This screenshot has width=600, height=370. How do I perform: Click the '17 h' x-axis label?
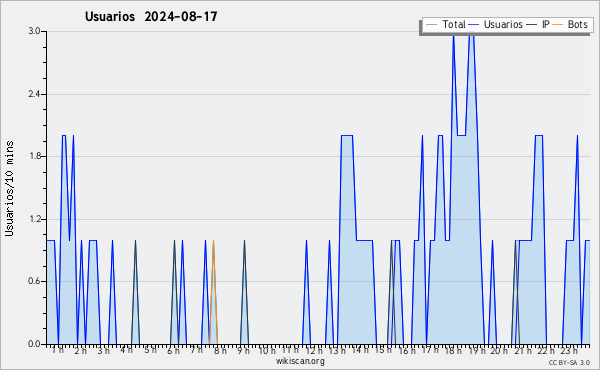click(430, 350)
